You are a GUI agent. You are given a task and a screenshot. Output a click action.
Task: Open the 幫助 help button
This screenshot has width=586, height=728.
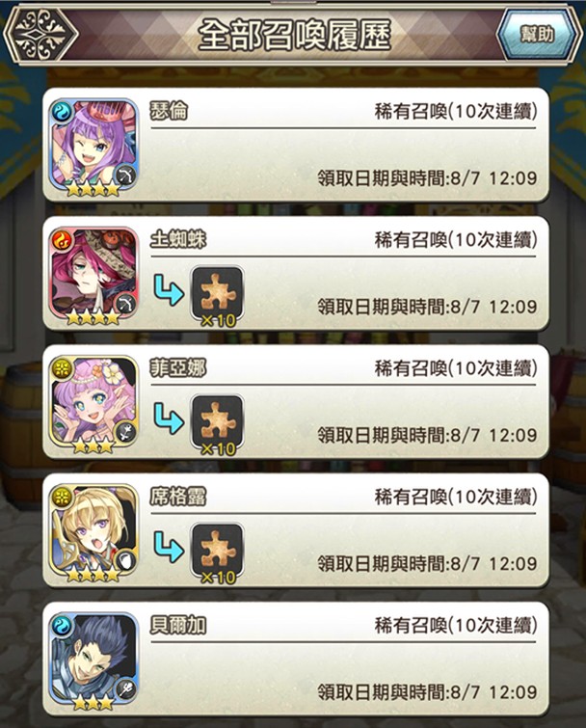coord(538,34)
